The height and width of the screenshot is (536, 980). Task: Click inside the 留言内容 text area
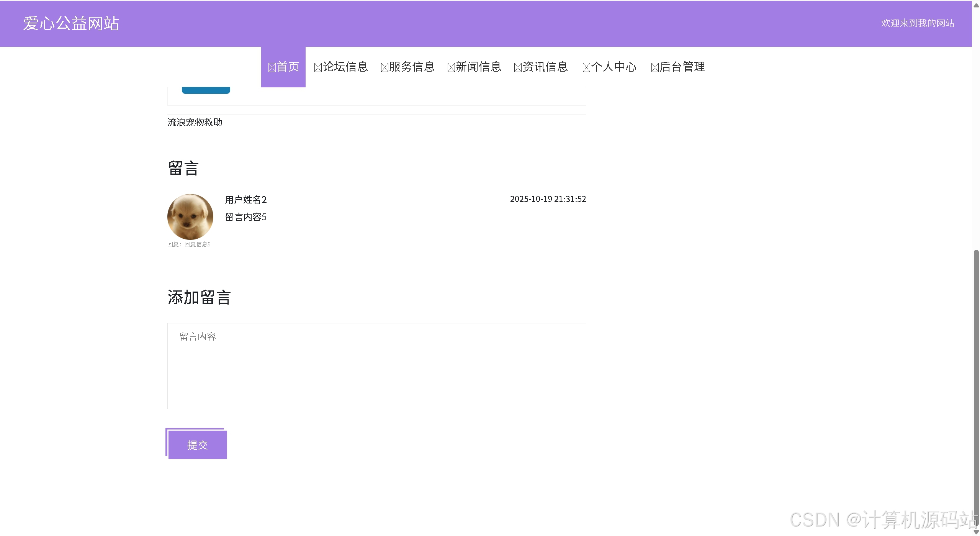pos(376,366)
